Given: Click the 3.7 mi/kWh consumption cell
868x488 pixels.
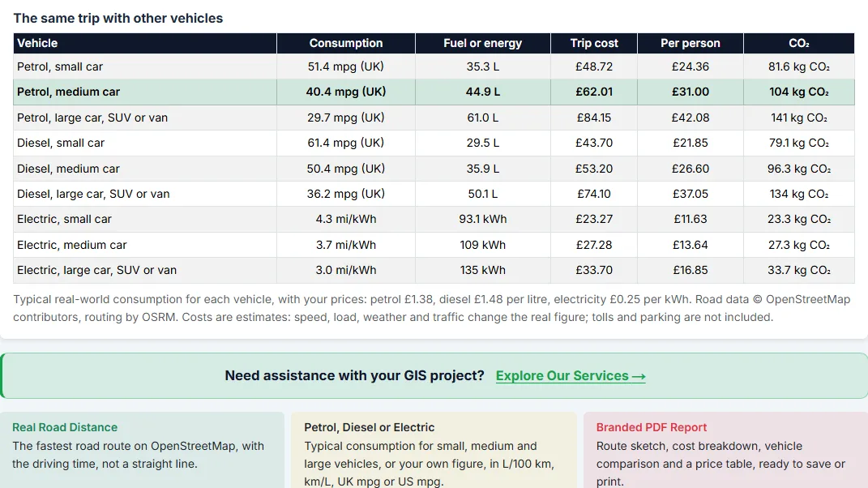Looking at the screenshot, I should 346,245.
